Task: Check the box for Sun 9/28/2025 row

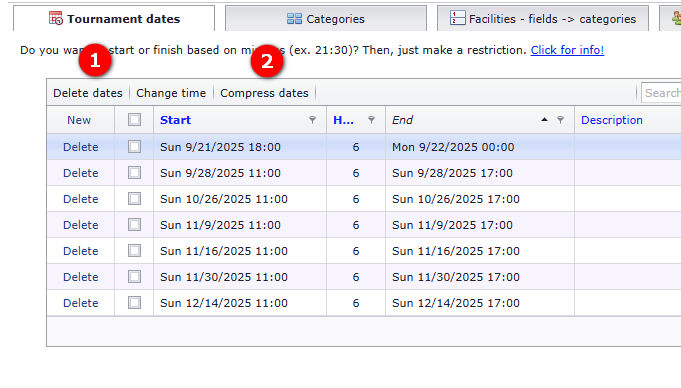Action: coord(134,172)
